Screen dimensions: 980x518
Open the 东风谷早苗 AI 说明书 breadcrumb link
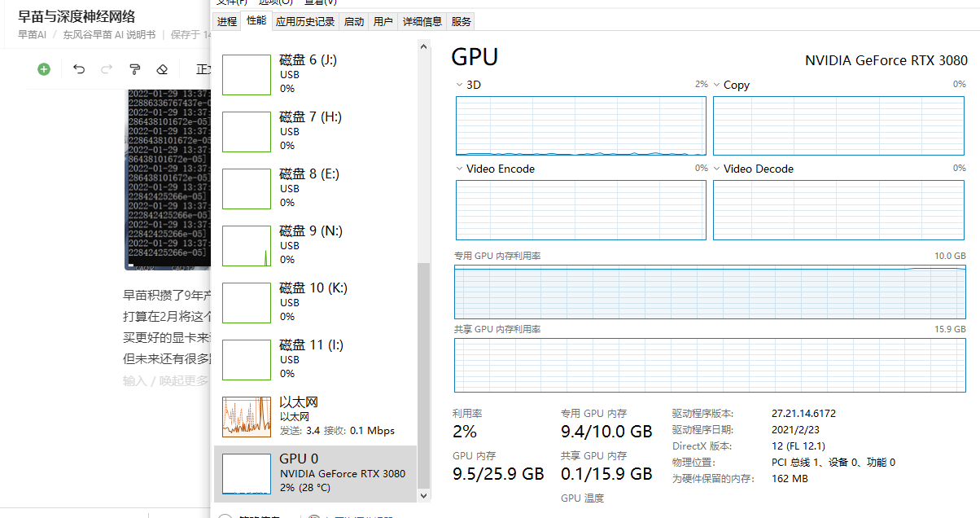pyautogui.click(x=109, y=35)
